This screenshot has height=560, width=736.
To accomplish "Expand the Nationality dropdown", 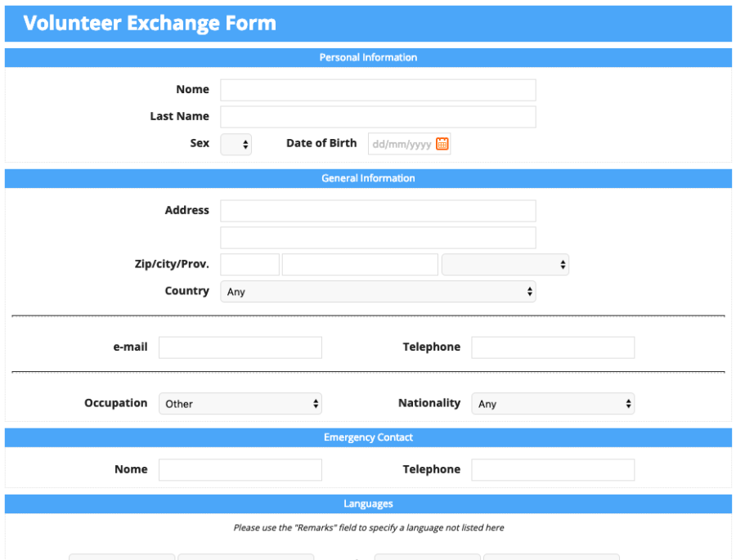I will [x=553, y=404].
